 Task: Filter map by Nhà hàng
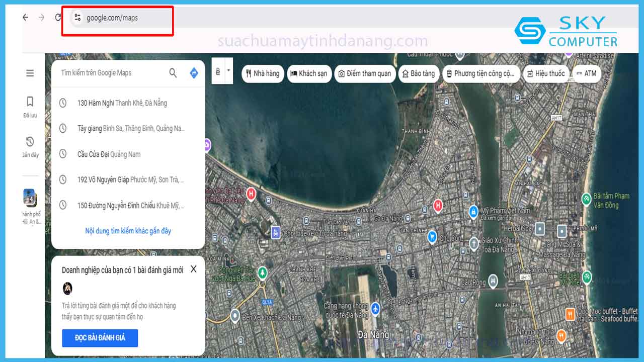click(263, 73)
